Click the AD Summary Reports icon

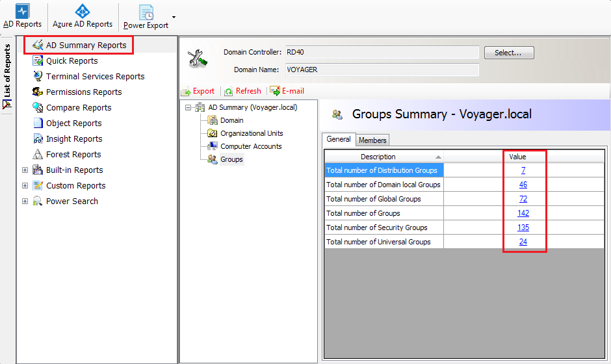38,45
